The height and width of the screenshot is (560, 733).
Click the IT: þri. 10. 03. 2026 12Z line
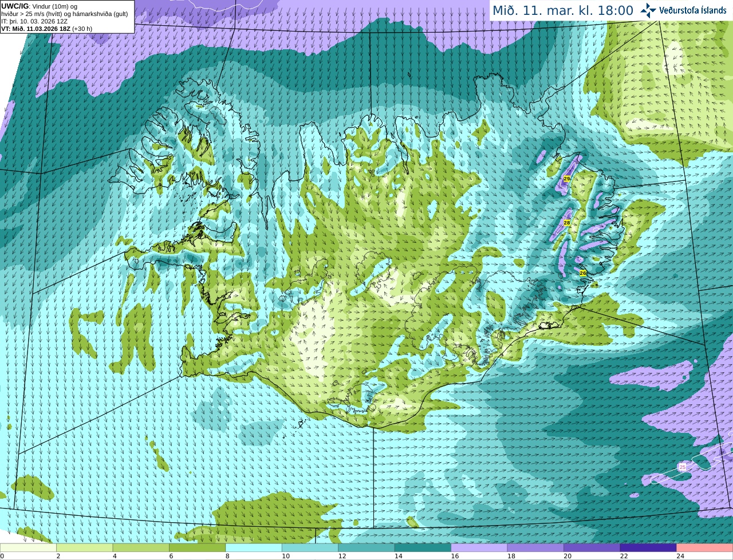click(x=34, y=21)
